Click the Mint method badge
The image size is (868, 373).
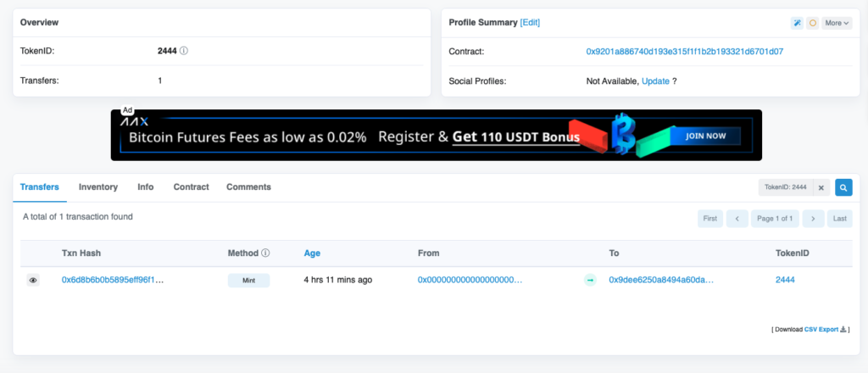coord(248,281)
